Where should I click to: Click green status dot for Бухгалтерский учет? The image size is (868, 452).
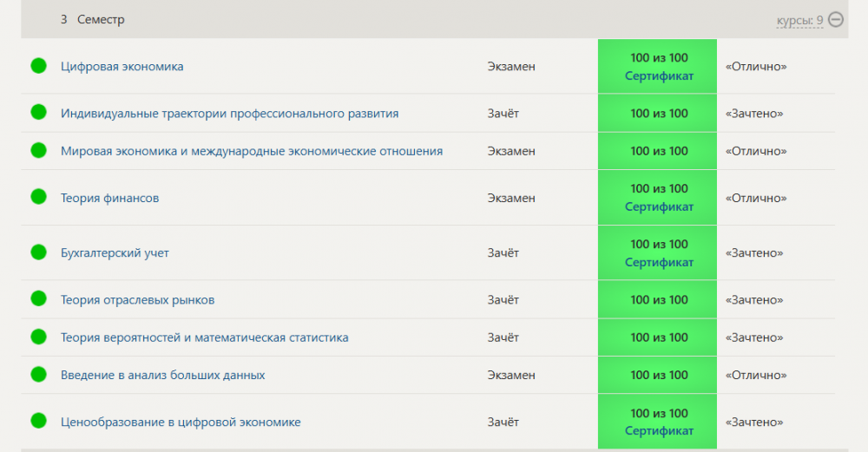[x=39, y=252]
